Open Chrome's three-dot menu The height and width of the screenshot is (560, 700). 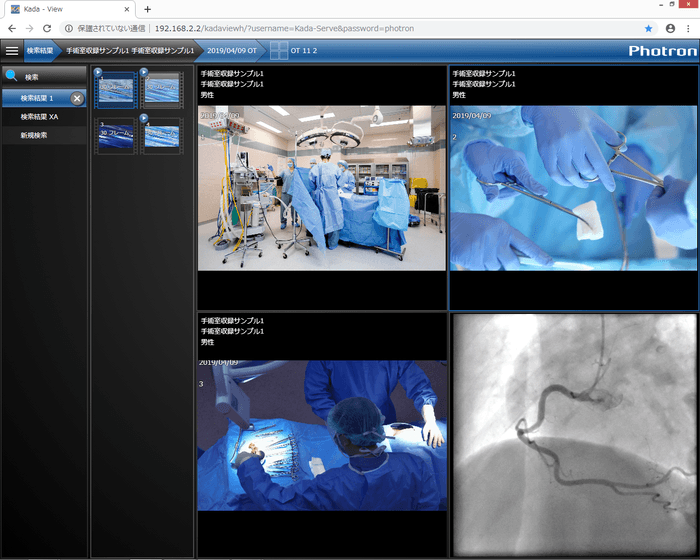pos(688,28)
